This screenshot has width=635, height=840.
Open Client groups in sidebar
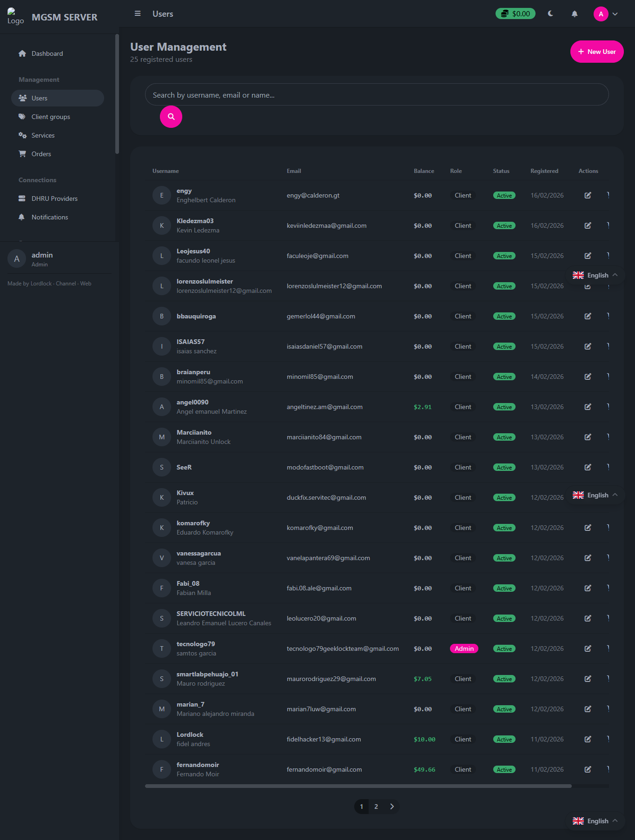click(51, 117)
